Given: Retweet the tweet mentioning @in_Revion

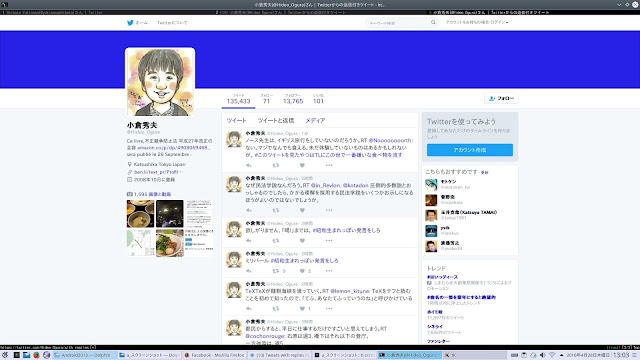Looking at the screenshot, I should point(276,210).
